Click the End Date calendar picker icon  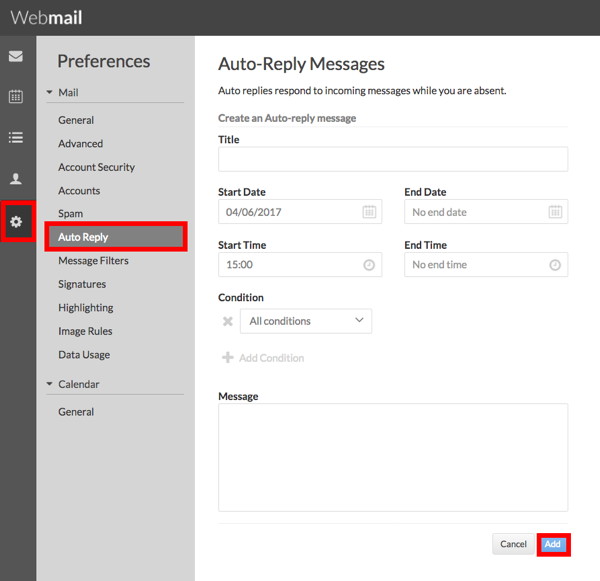[x=555, y=212]
